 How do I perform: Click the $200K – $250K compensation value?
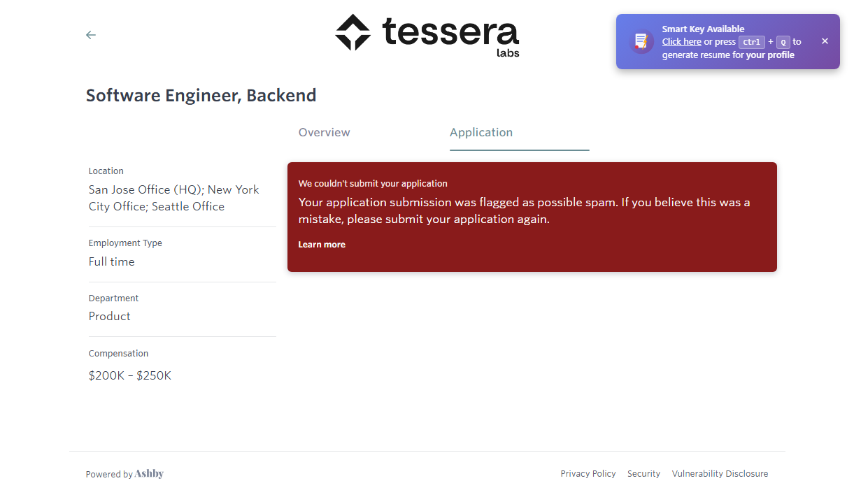pyautogui.click(x=130, y=376)
